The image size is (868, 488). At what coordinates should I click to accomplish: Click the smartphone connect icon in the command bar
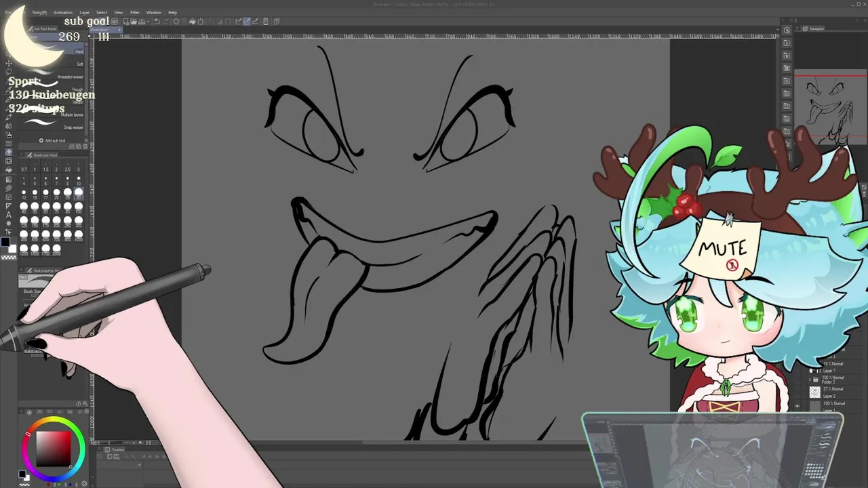(x=266, y=22)
